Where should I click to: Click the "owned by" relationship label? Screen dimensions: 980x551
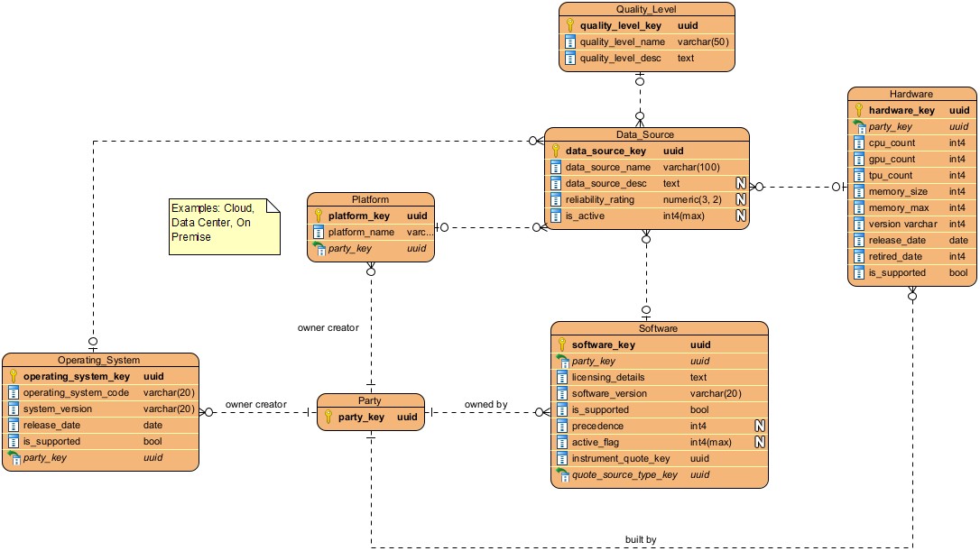[x=485, y=405]
